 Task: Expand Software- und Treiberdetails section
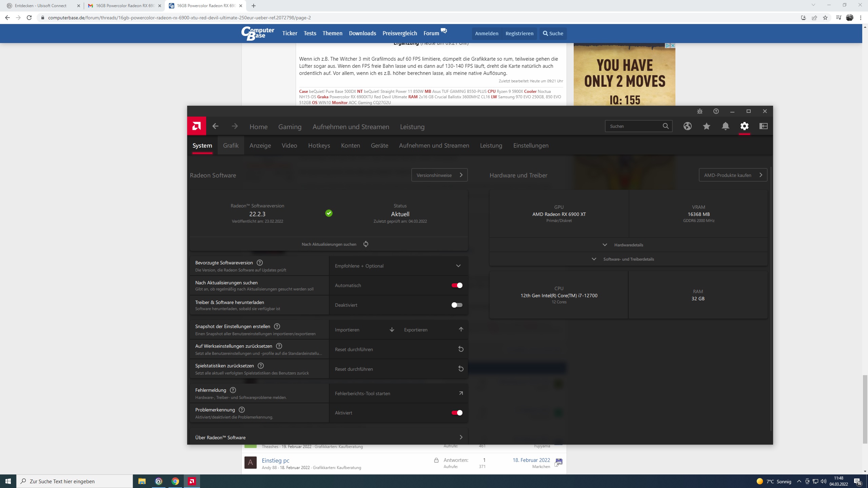point(628,259)
